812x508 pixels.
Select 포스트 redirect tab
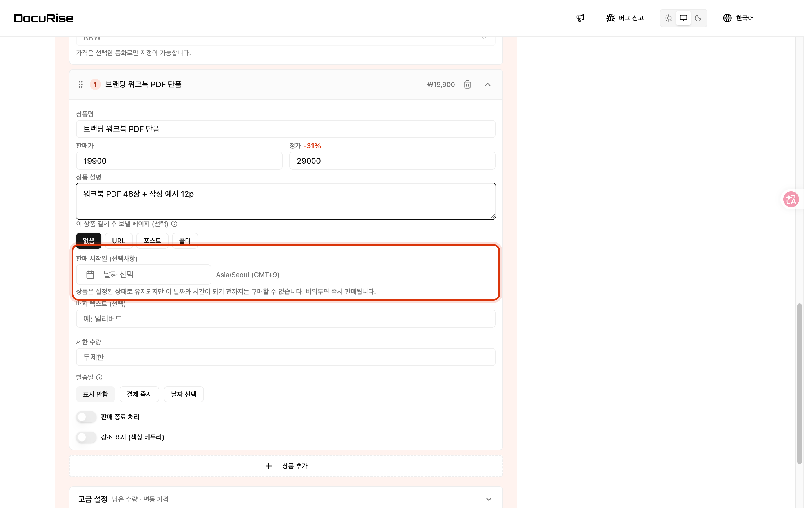coord(152,240)
